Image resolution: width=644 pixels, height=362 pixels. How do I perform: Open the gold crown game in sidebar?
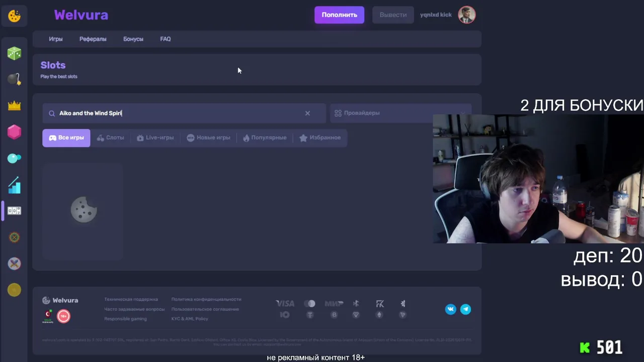(14, 106)
